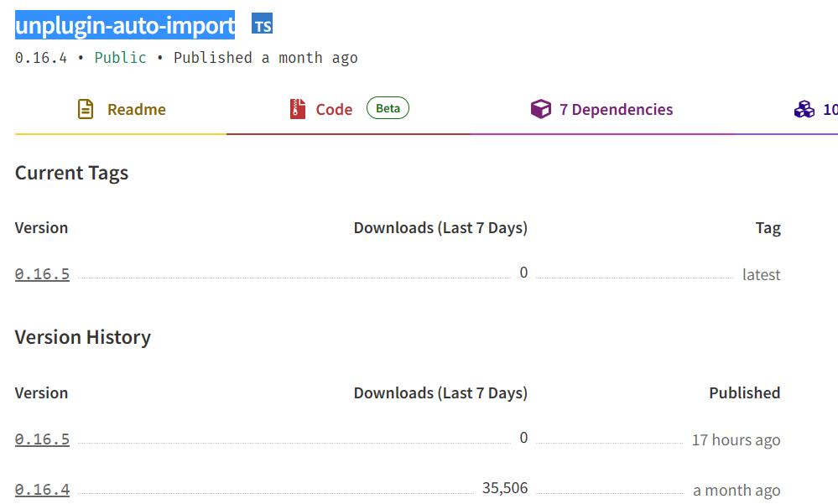Click the TypeScript TS badge icon
The image size is (838, 504).
(262, 24)
